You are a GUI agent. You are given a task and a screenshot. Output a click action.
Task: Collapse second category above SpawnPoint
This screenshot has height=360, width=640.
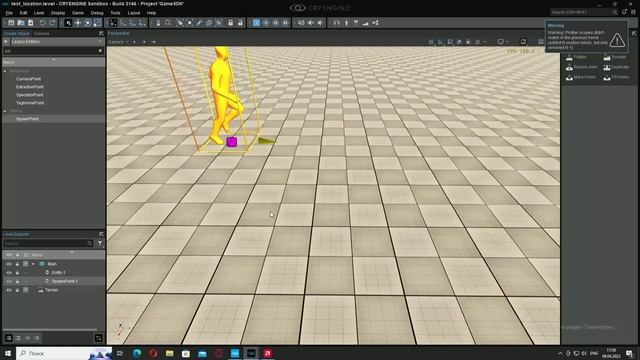[5, 111]
